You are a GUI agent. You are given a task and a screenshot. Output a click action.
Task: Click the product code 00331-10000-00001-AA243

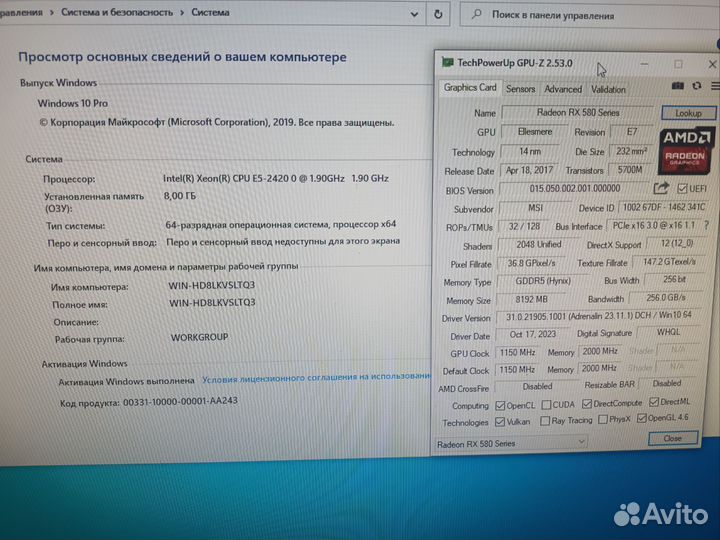click(x=180, y=401)
